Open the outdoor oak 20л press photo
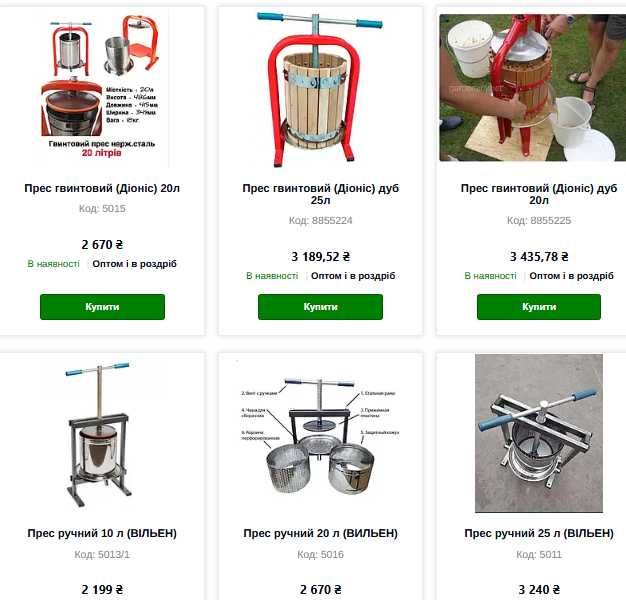This screenshot has width=626, height=600. [x=533, y=88]
